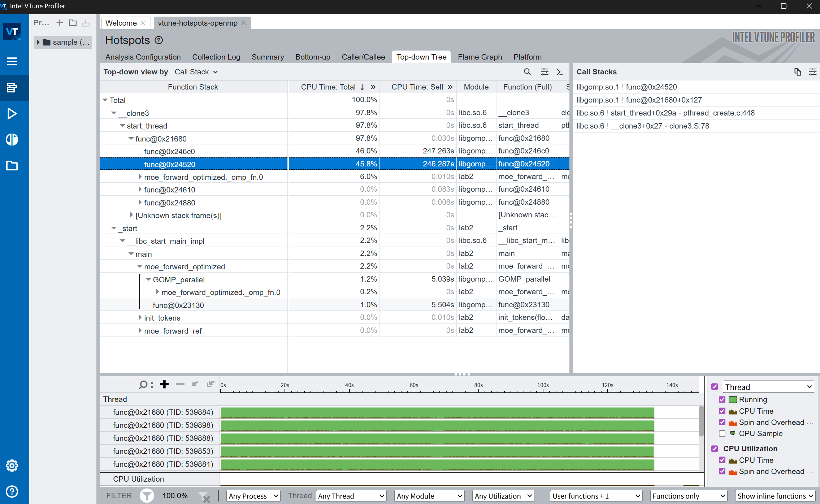Uncheck the Running legend checkbox

pos(722,400)
